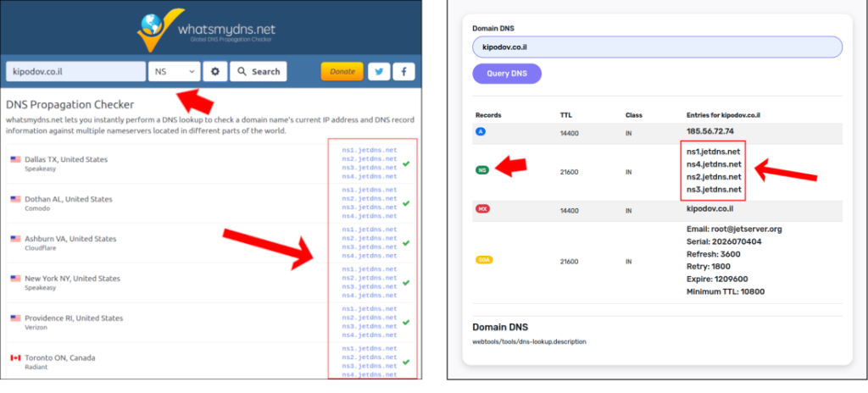Click the blue A record badge
Viewport: 868px width, 393px height.
pos(480,132)
